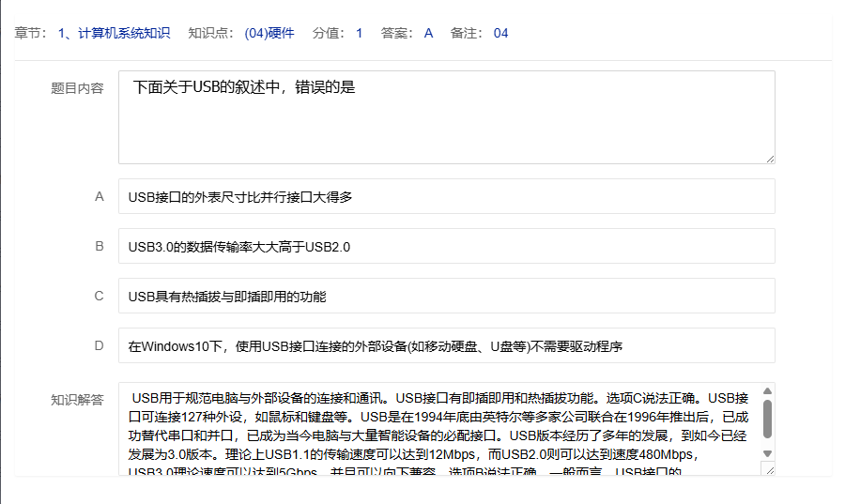Click the scroll down arrow in 知识解答 box
845x504 pixels.
pos(767,453)
